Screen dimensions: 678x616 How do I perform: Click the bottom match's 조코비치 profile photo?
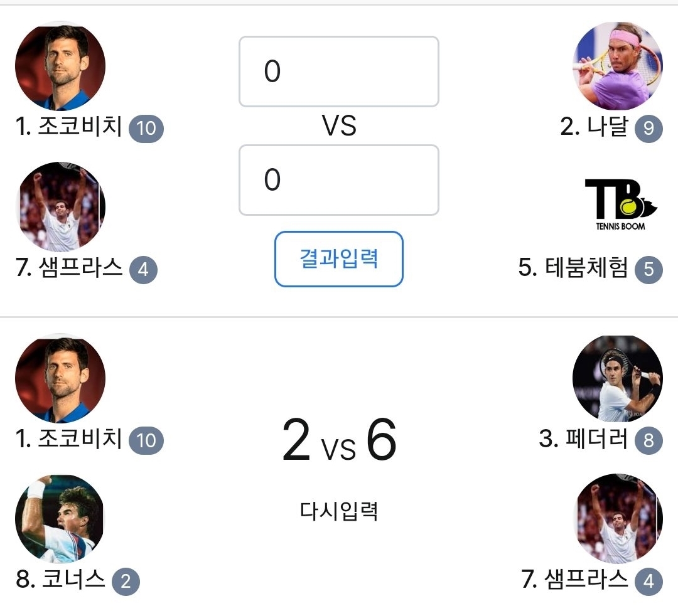(60, 378)
